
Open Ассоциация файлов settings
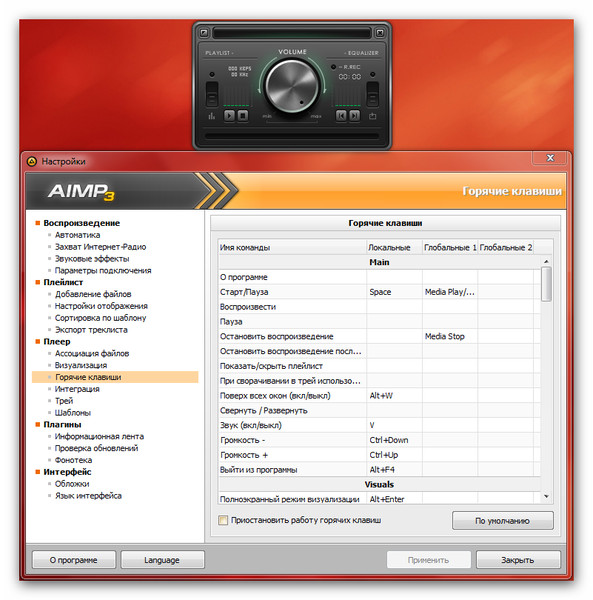pos(92,354)
